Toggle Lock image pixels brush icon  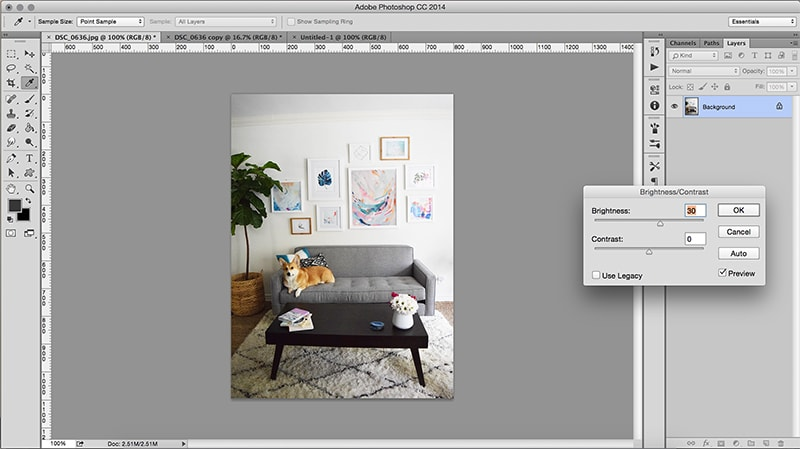(x=703, y=87)
